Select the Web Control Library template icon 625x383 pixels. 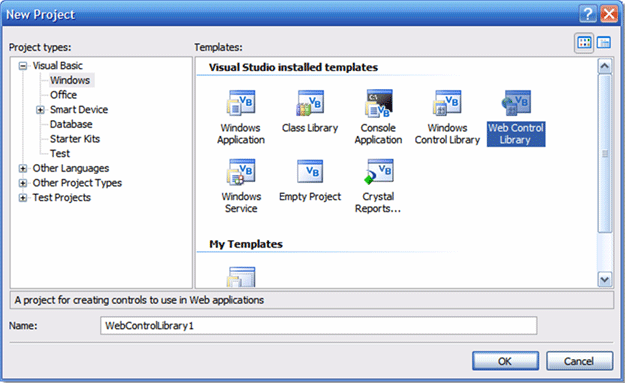(x=516, y=103)
